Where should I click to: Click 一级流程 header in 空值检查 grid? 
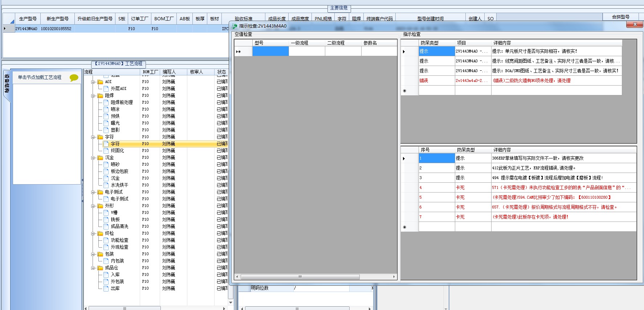click(307, 43)
